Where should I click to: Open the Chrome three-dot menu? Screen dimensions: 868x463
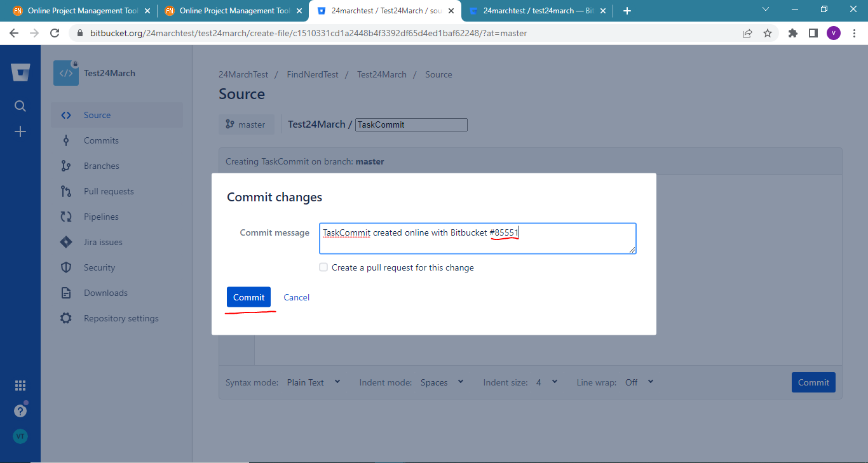(x=854, y=33)
